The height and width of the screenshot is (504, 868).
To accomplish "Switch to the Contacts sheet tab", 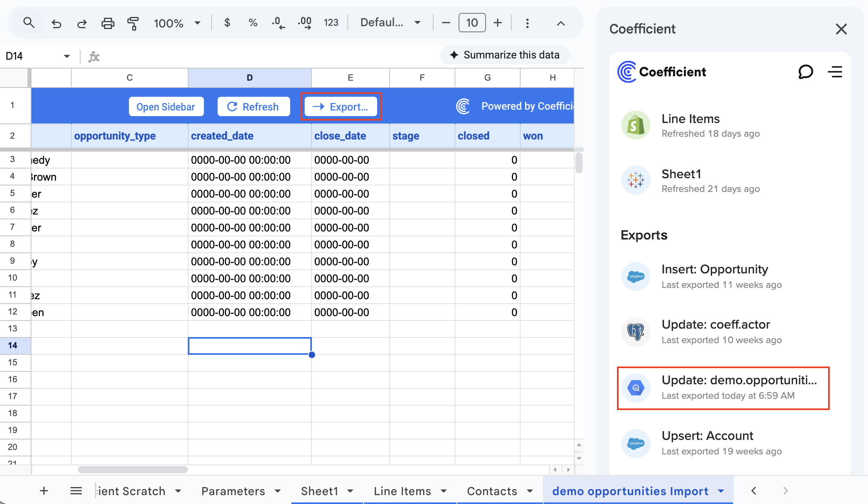I will [492, 491].
